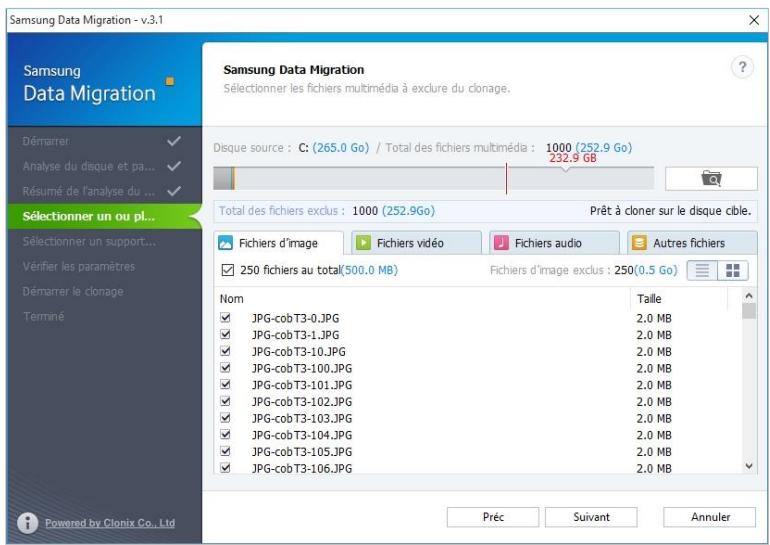Uncheck JPG-cobT3-10.JPG
Viewport: 770px width, 545px height.
(x=225, y=351)
